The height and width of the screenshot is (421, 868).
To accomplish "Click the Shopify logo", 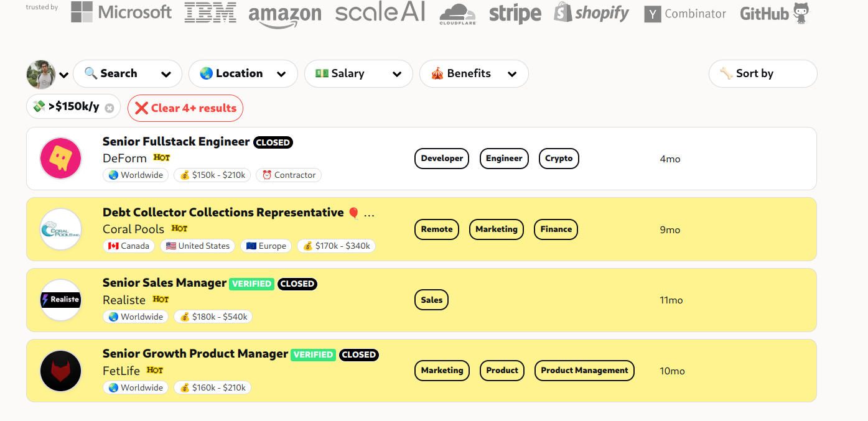I will pyautogui.click(x=591, y=13).
